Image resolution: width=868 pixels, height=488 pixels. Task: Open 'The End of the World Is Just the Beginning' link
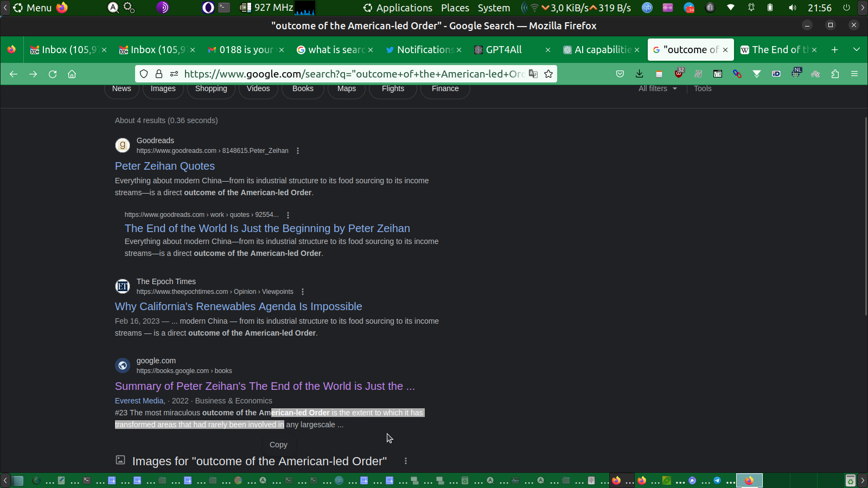pos(267,228)
